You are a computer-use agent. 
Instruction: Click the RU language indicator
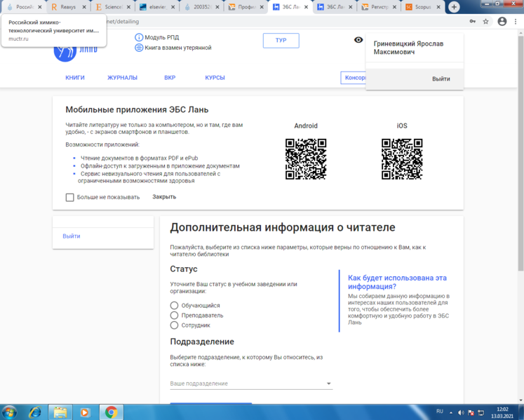point(439,412)
